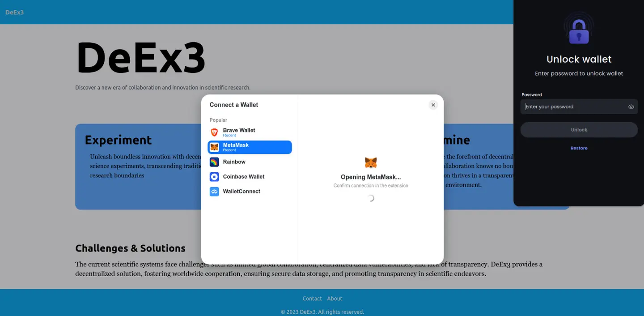Viewport: 644px width, 316px height.
Task: Click the large MetaMask fox logo above Opening MetaMask
Action: tap(371, 162)
